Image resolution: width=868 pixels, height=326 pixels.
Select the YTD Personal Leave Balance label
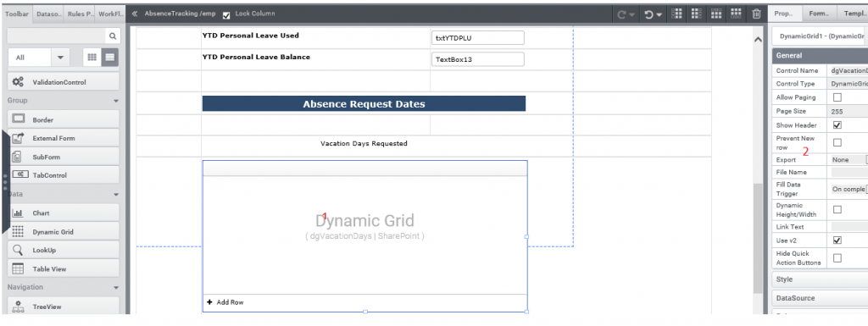256,57
